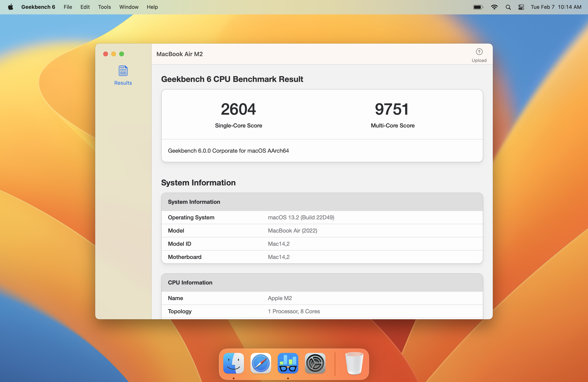Click the Model ID row label
The height and width of the screenshot is (382, 588).
pyautogui.click(x=180, y=244)
